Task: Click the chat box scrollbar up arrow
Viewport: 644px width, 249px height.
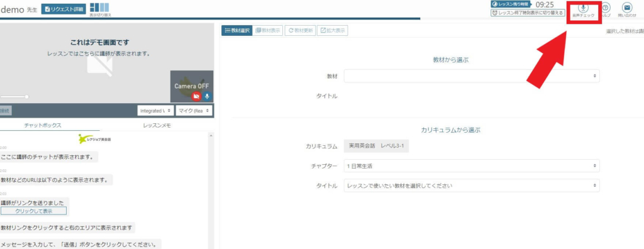Action: 211,135
